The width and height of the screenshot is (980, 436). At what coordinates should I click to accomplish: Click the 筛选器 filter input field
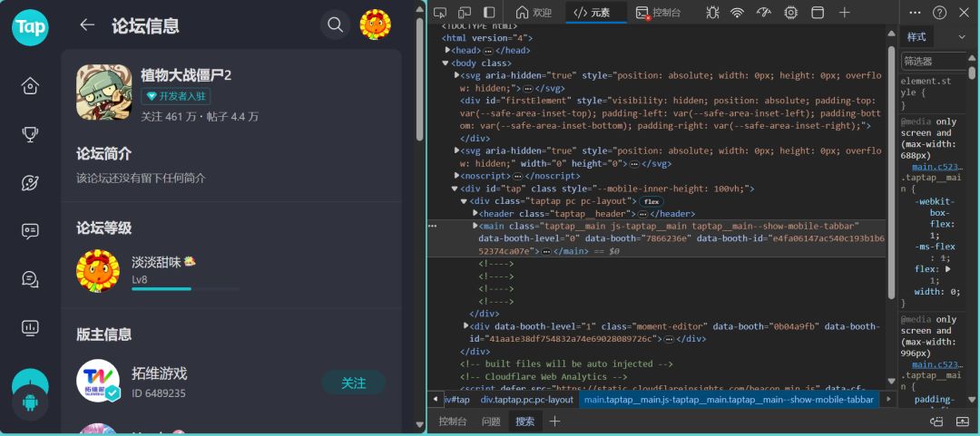(x=934, y=62)
